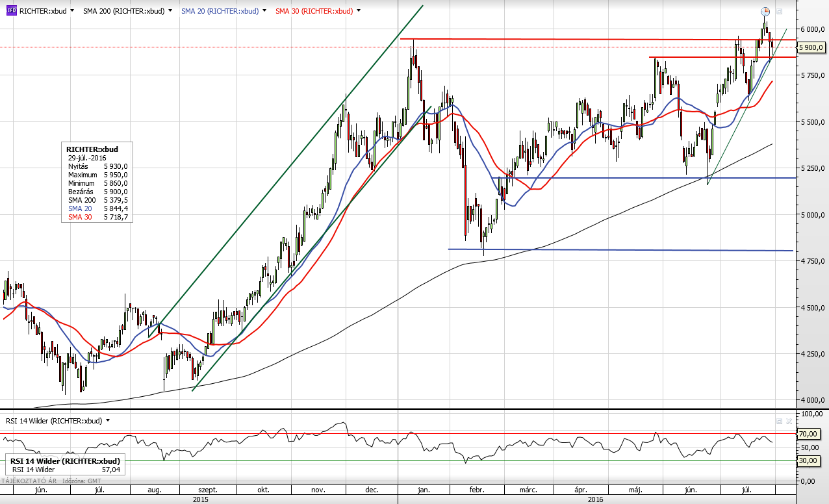
Task: Click the SMA 20 (RICHTER:xbud) label
Action: [x=220, y=11]
